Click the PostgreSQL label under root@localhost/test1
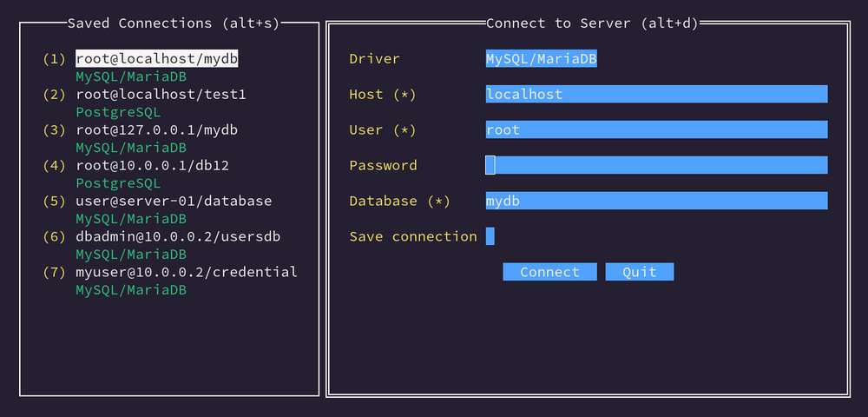868x417 pixels. pos(118,112)
